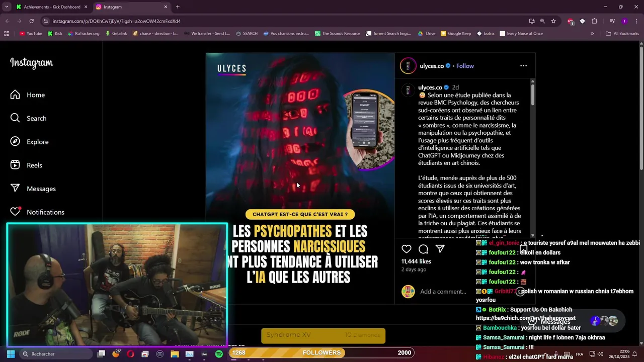Image resolution: width=644 pixels, height=362 pixels.
Task: Open the browser profile avatar
Action: (x=624, y=21)
